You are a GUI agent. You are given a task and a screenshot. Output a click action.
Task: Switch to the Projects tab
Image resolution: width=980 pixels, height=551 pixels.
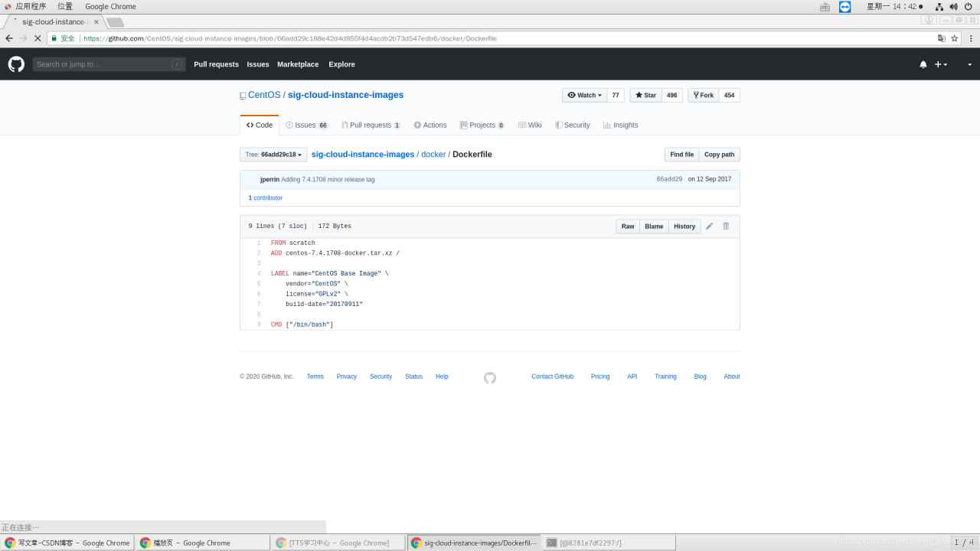(x=482, y=125)
